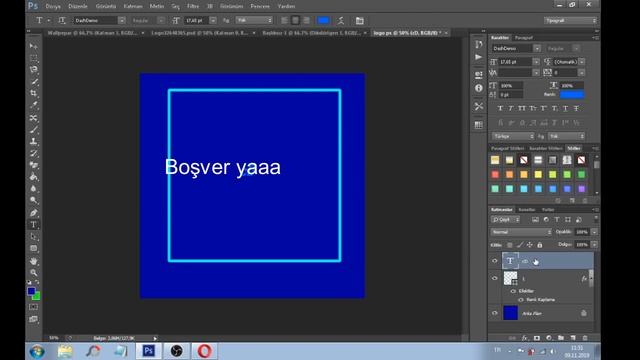This screenshot has height=360, width=640.
Task: Select the Eyedropper tool
Action: tap(33, 105)
